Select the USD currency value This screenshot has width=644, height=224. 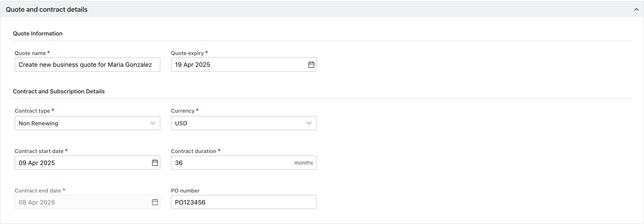click(x=181, y=123)
